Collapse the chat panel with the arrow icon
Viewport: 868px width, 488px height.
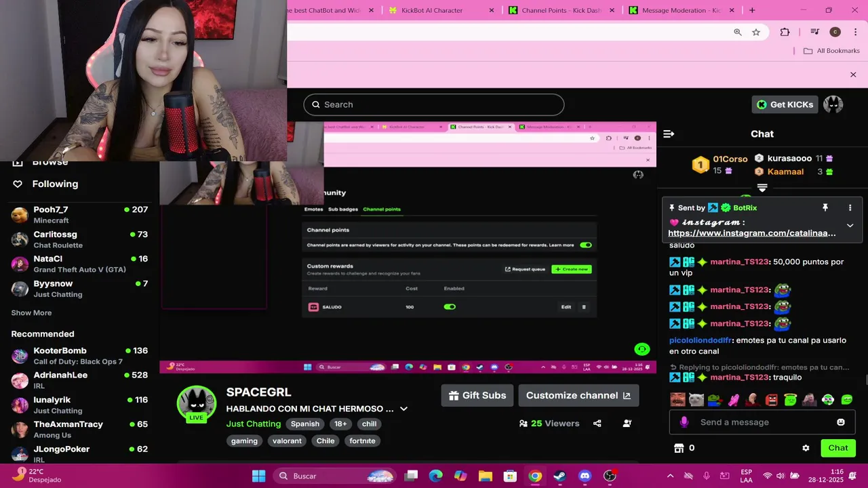(x=669, y=134)
